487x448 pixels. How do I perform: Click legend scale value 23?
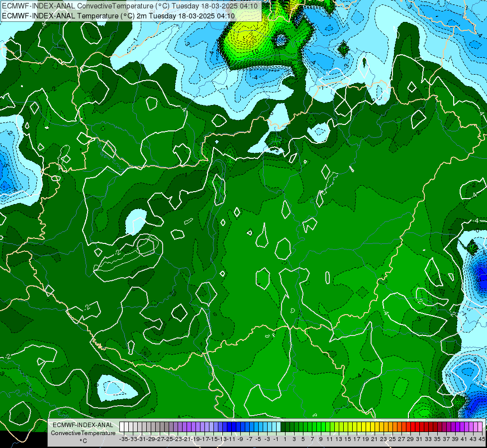(384, 439)
